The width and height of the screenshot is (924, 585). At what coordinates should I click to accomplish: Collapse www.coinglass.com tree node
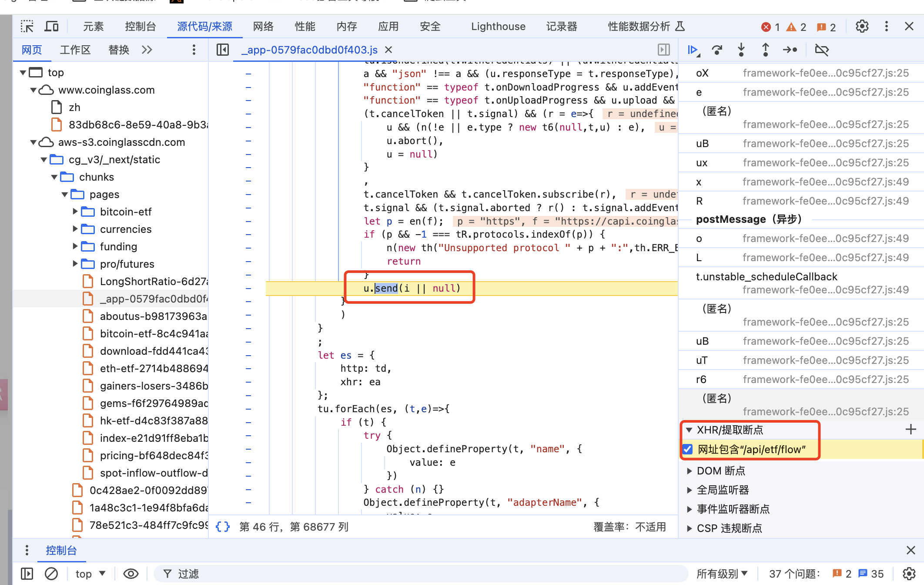click(33, 90)
